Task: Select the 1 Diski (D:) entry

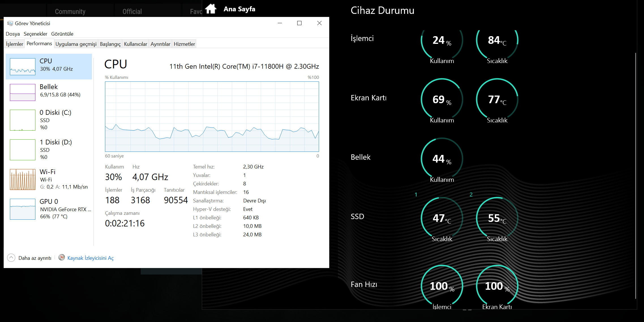Action: 49,150
